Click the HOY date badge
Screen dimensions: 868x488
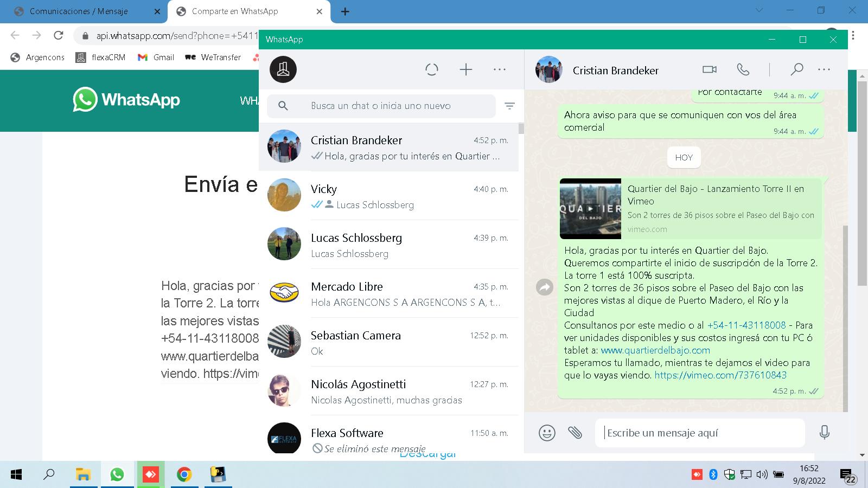[x=684, y=158]
